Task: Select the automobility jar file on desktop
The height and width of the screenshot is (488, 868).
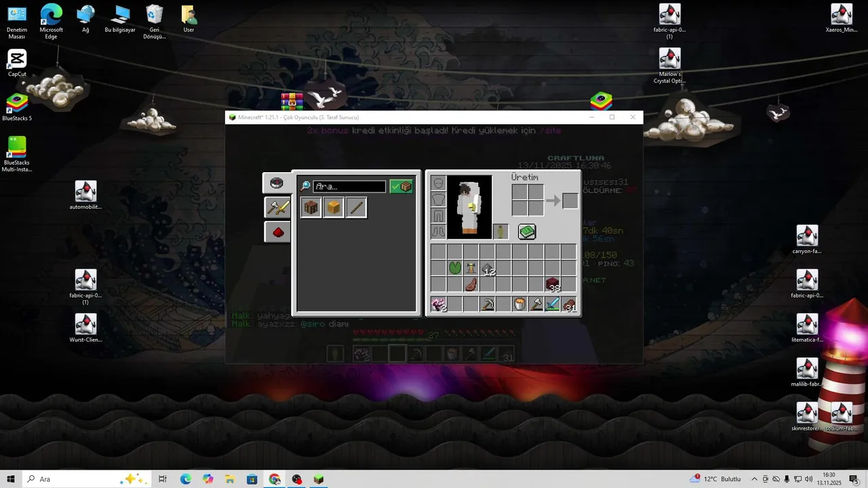Action: 85,196
